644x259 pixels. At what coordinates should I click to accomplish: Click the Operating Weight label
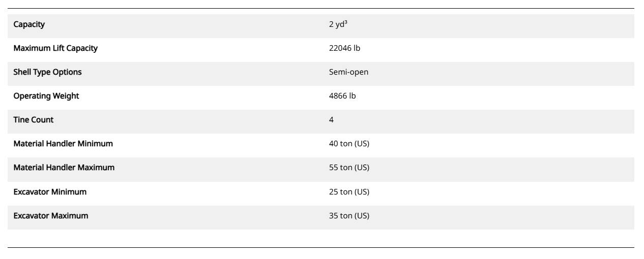coord(46,96)
